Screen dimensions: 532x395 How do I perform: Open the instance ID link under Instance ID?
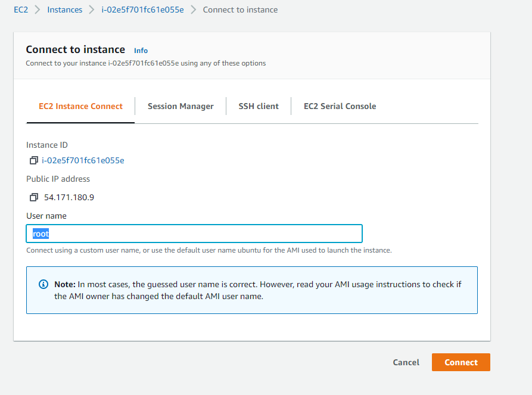[x=83, y=160]
